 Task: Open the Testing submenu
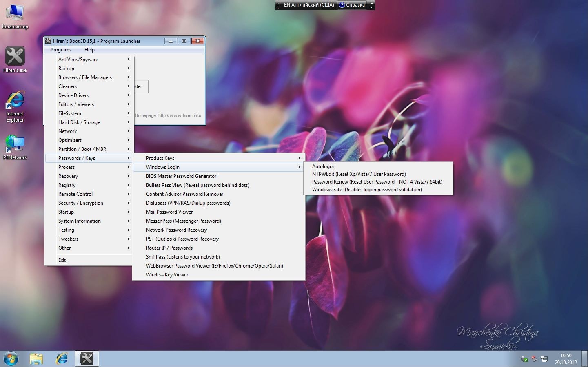tap(89, 230)
